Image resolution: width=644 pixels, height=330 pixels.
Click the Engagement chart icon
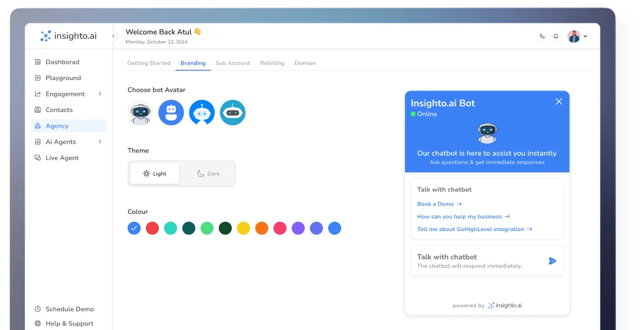click(x=38, y=94)
